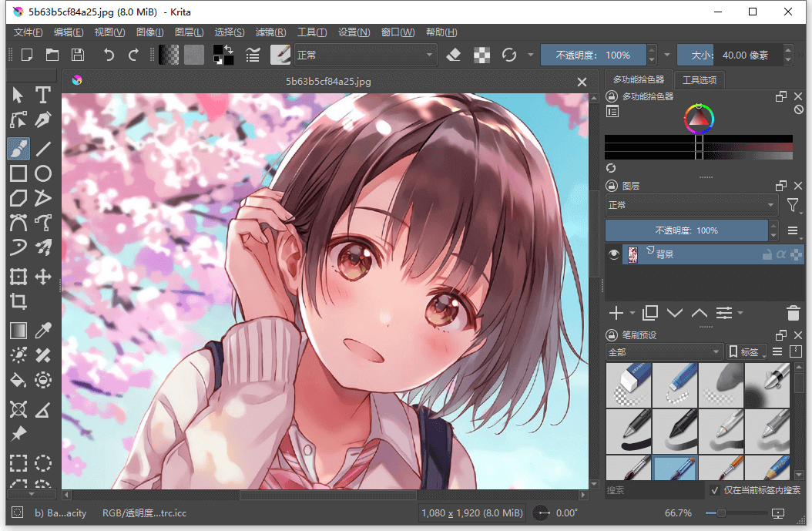Select the Ellipse tool
The image size is (812, 531).
tap(43, 173)
